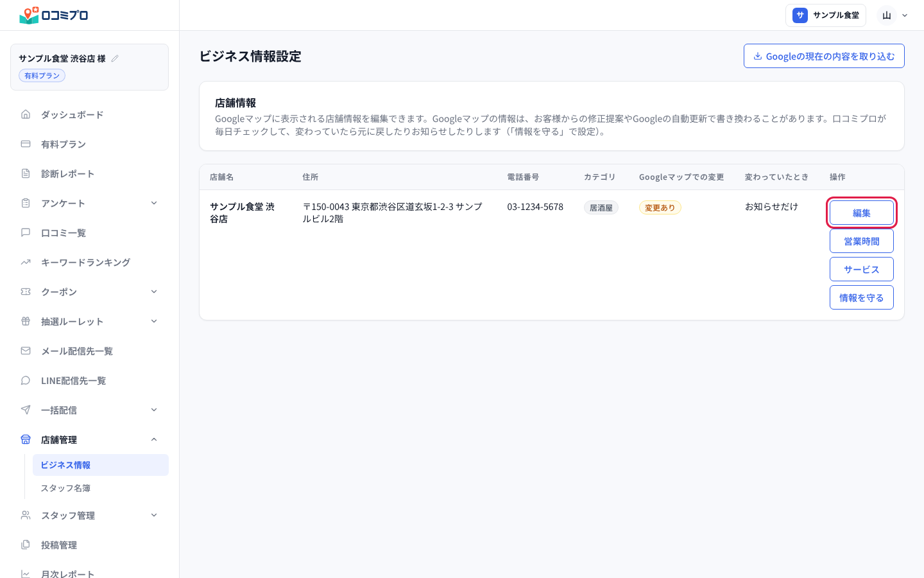The image size is (924, 578).
Task: Click the envelope icon for メール配信先一覧
Action: click(26, 351)
